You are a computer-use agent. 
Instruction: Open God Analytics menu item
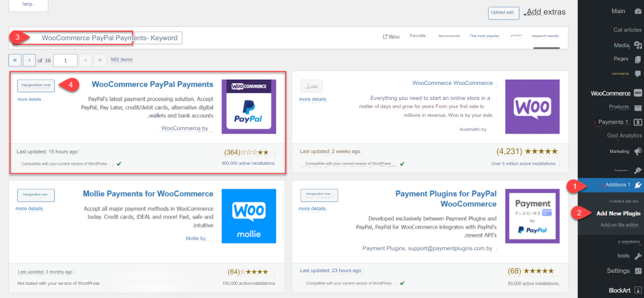(625, 135)
